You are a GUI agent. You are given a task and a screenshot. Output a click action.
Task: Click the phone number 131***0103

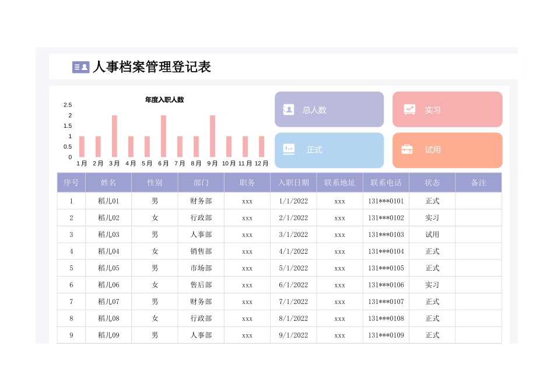[386, 235]
